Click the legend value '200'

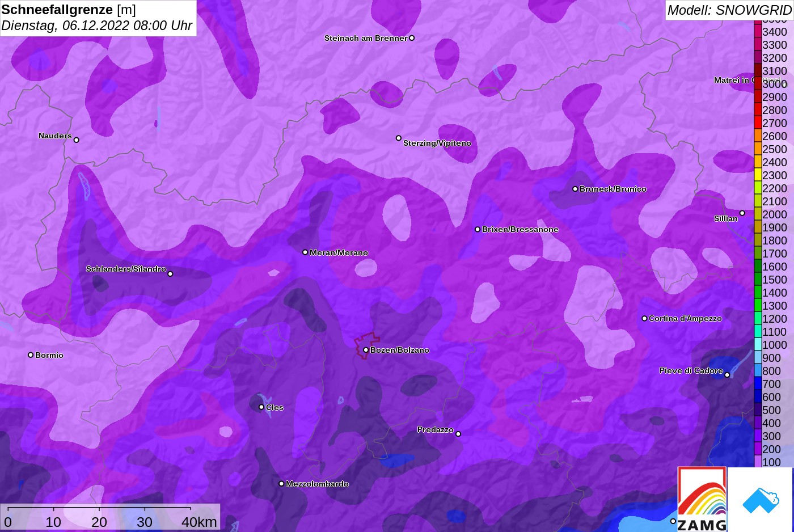(x=771, y=449)
